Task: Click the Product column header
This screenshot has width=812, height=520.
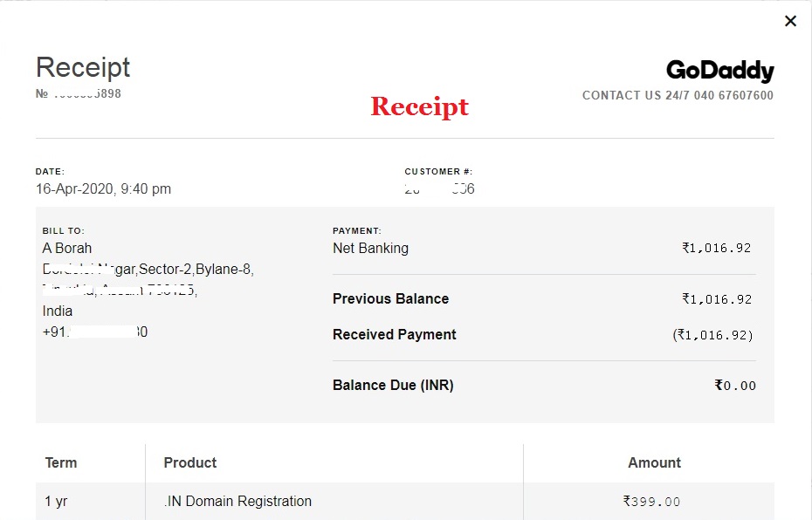Action: coord(190,462)
